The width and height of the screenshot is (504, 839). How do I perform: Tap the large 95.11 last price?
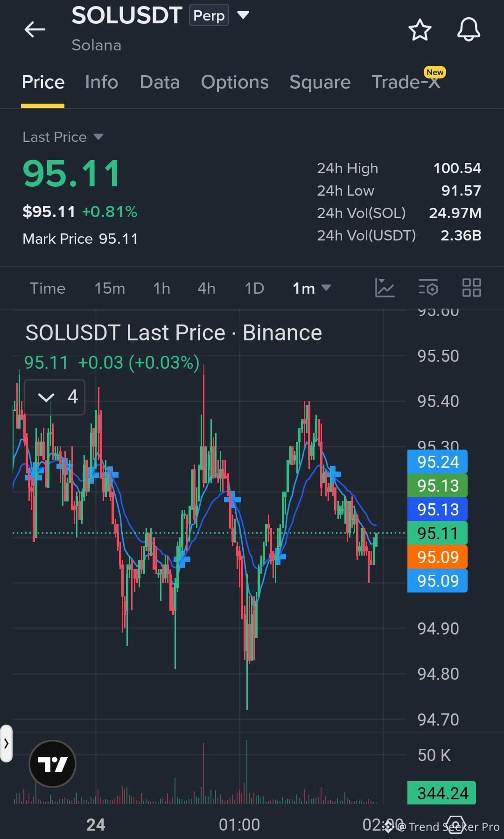(71, 174)
